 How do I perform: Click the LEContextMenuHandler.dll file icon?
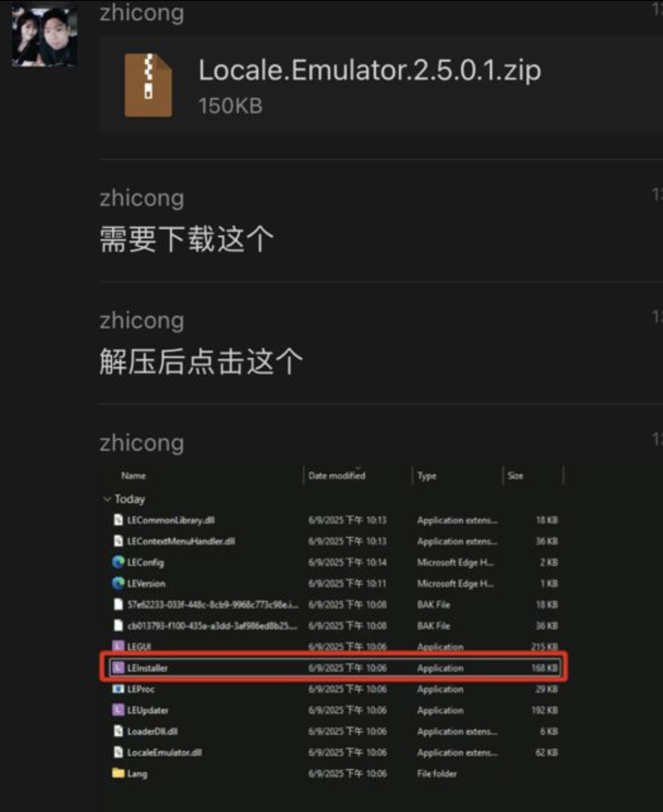click(x=118, y=541)
